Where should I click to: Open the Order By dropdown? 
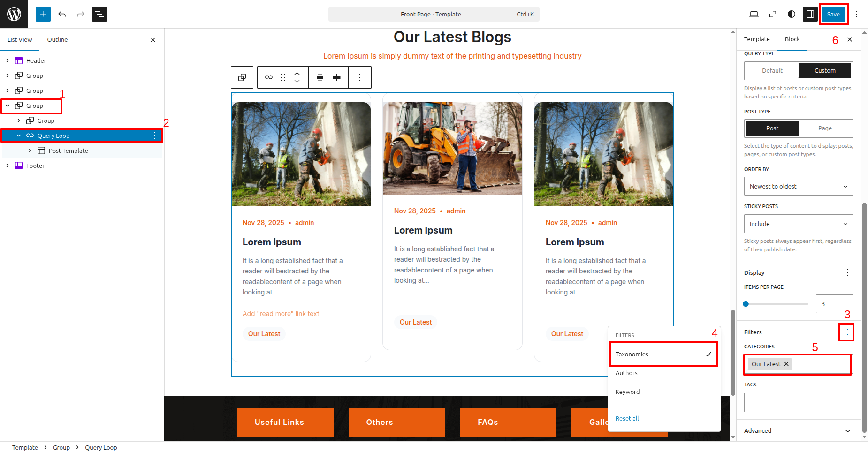(798, 186)
